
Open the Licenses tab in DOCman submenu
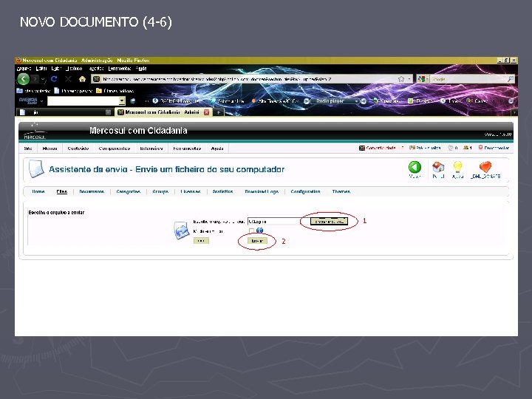(x=191, y=191)
